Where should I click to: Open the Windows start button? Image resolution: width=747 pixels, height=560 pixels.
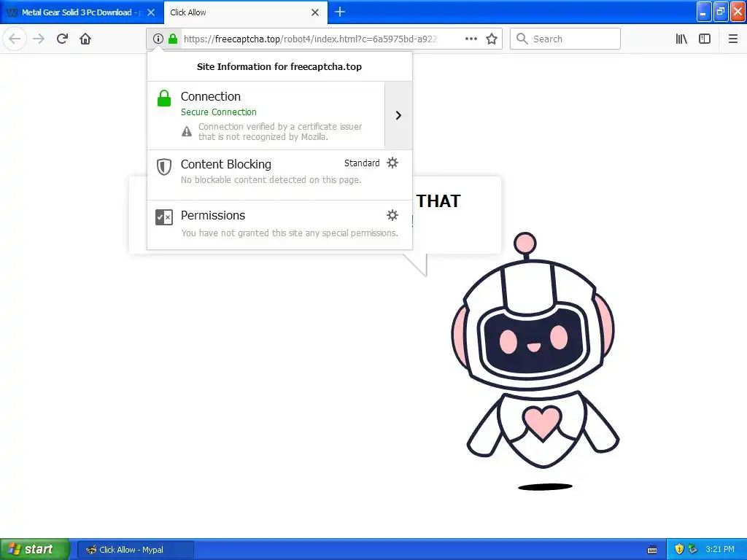pos(34,549)
